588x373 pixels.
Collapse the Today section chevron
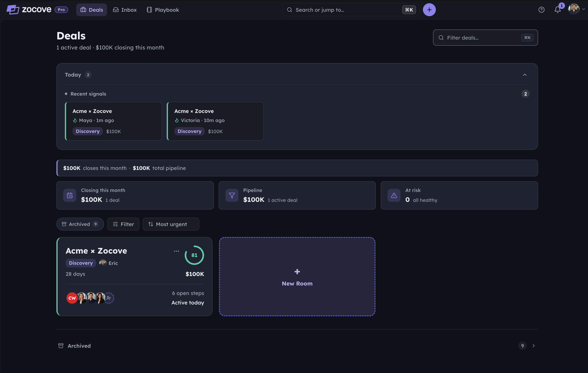coord(525,75)
